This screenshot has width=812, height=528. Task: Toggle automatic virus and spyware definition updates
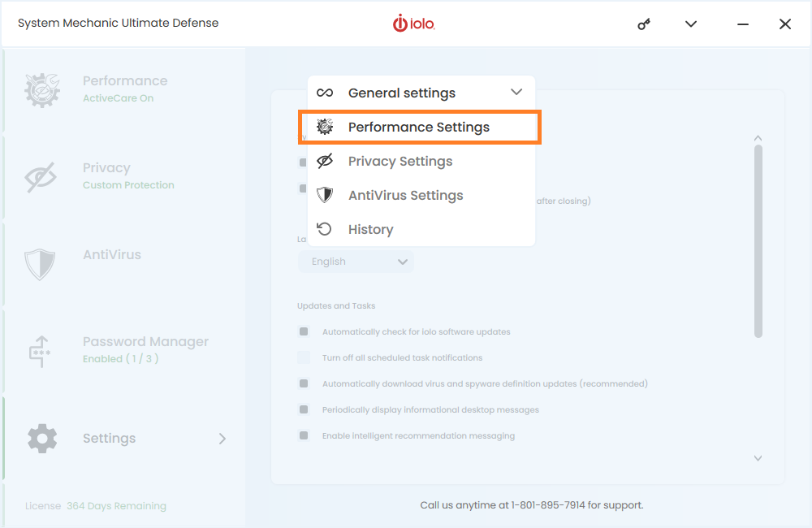[304, 383]
